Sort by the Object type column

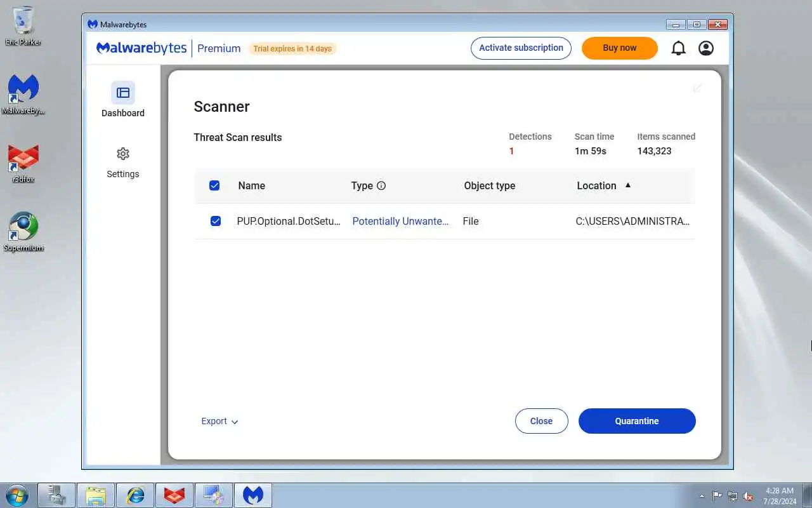489,185
